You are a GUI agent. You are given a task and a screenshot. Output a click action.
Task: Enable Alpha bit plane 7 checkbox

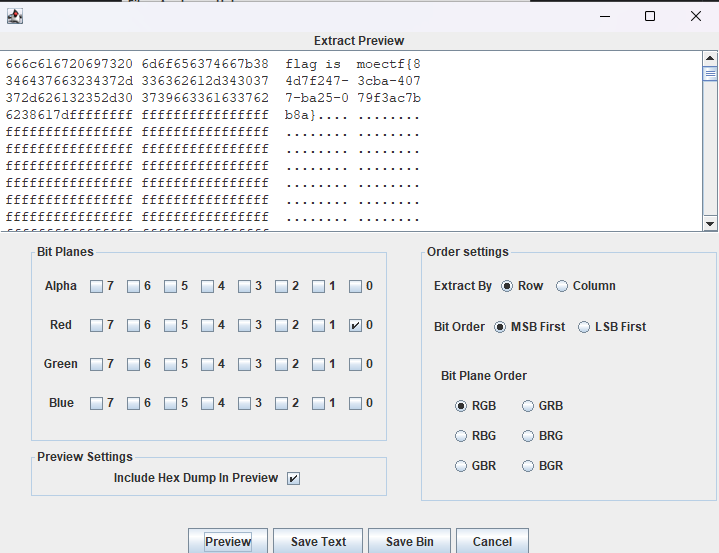pyautogui.click(x=96, y=286)
